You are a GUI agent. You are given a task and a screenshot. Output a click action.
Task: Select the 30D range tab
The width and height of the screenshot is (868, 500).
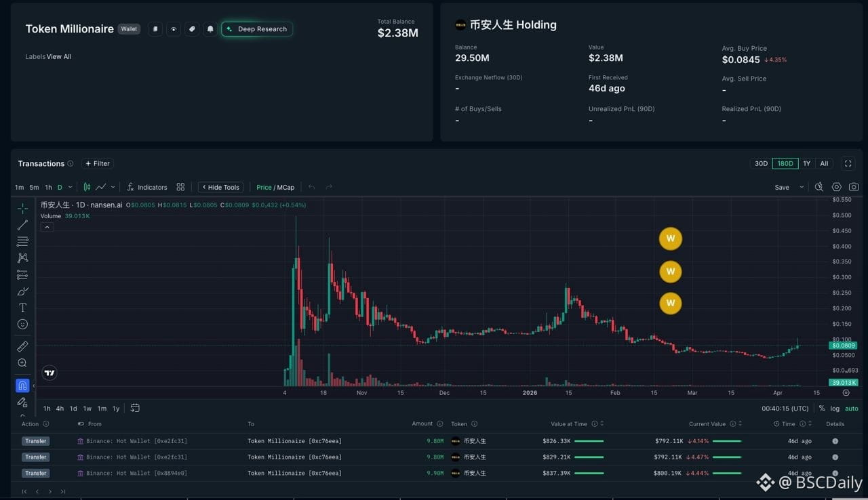[762, 163]
